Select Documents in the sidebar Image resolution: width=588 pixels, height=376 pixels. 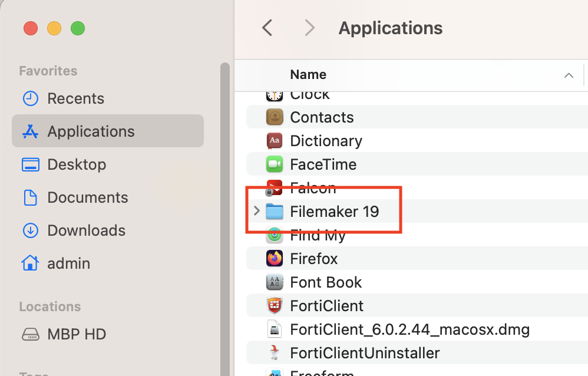point(87,197)
